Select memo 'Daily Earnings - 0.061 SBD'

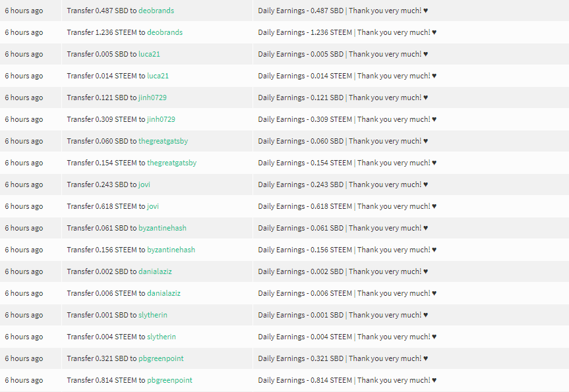click(301, 228)
